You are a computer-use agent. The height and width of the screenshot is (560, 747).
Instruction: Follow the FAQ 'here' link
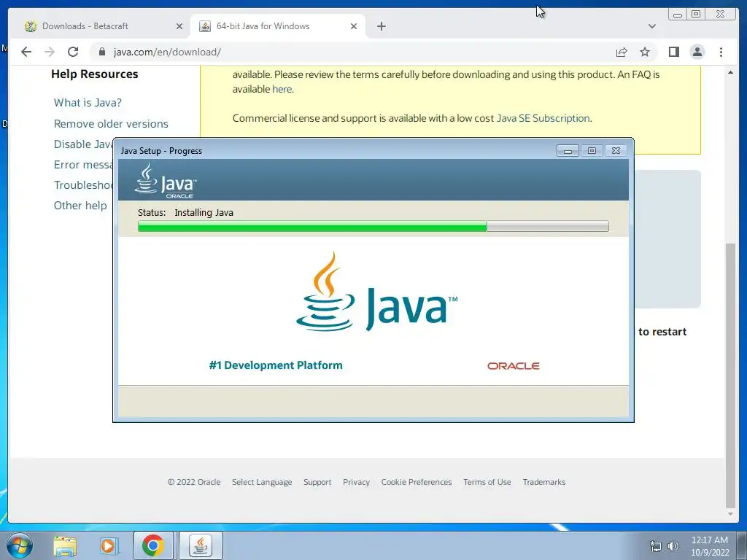pyautogui.click(x=282, y=89)
